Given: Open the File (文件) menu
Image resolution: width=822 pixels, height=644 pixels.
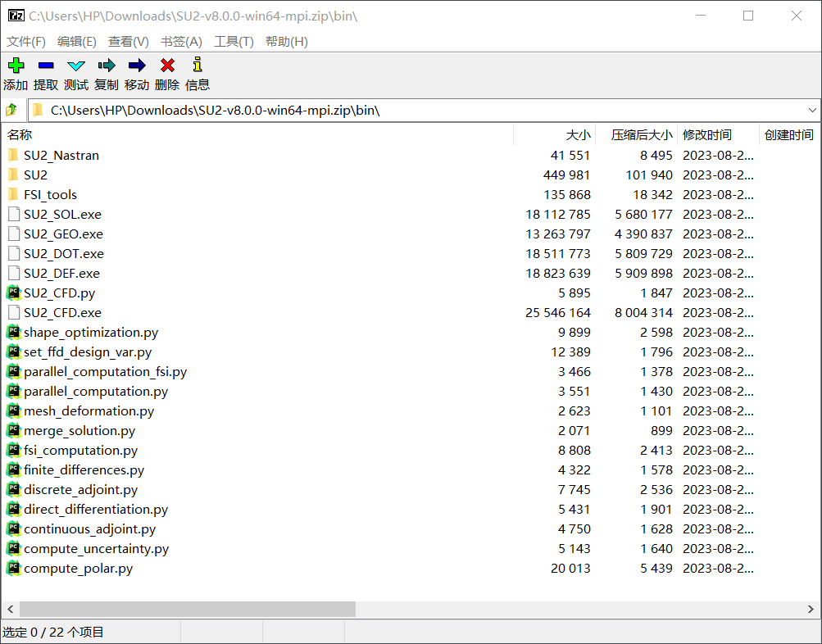Looking at the screenshot, I should (x=26, y=42).
